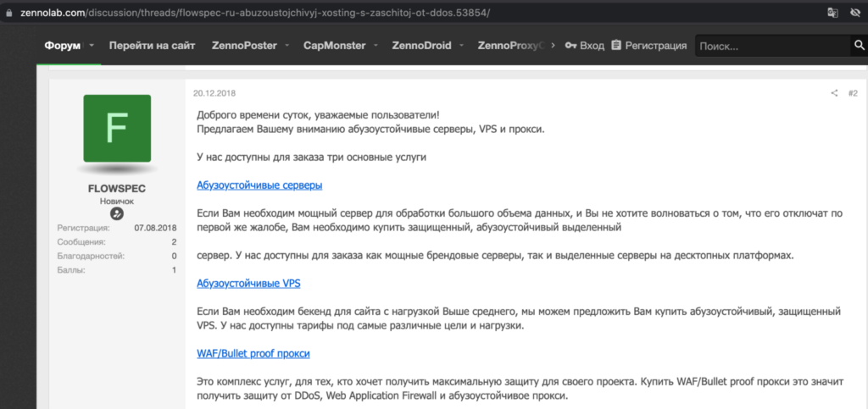Click the Сообщения: count label

81,242
